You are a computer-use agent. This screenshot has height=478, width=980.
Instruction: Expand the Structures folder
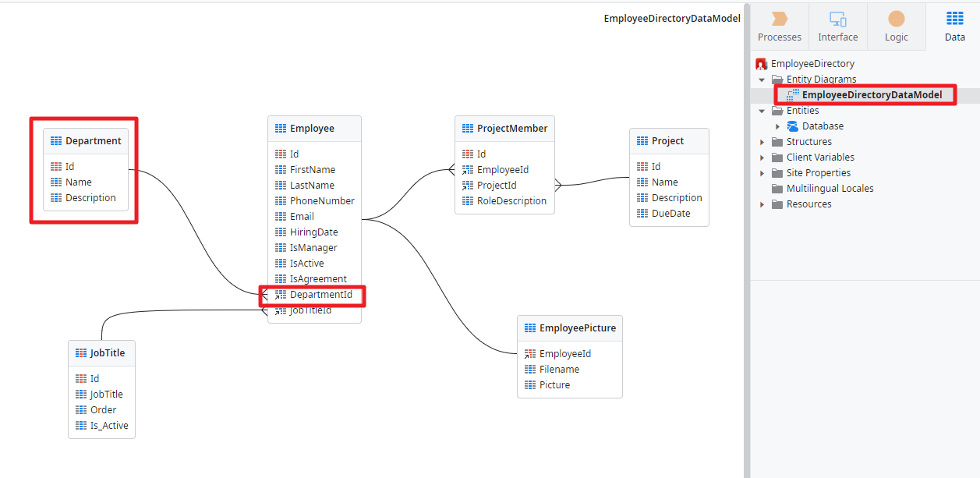click(x=762, y=142)
